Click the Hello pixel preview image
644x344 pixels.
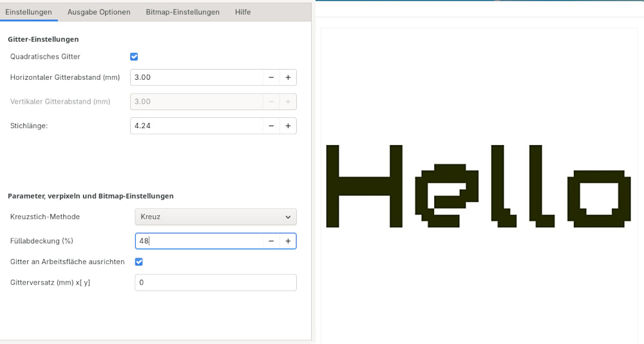pos(478,186)
